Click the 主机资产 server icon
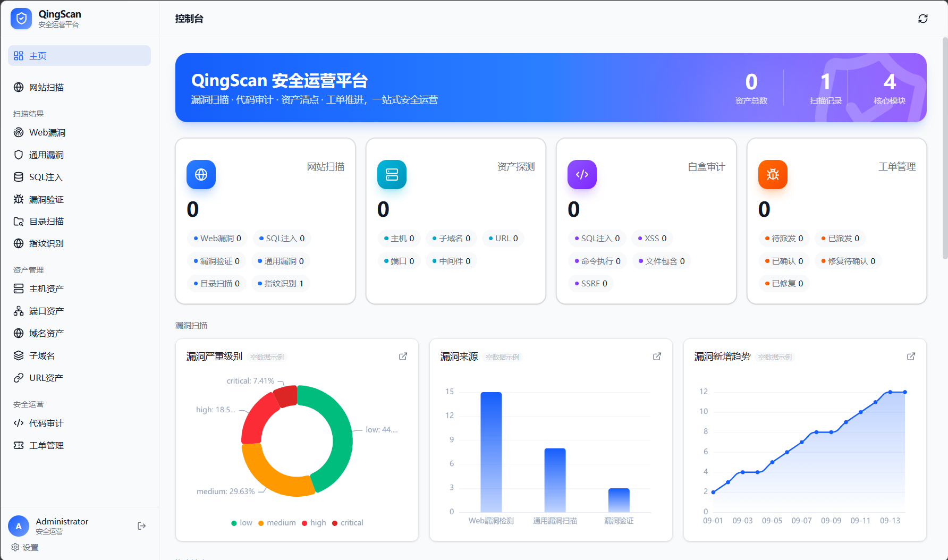 (x=19, y=289)
